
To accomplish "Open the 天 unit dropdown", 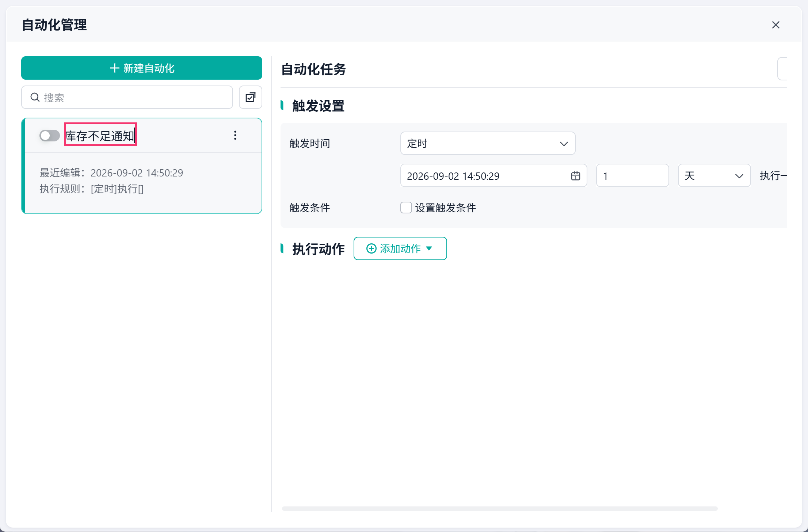I will click(714, 175).
